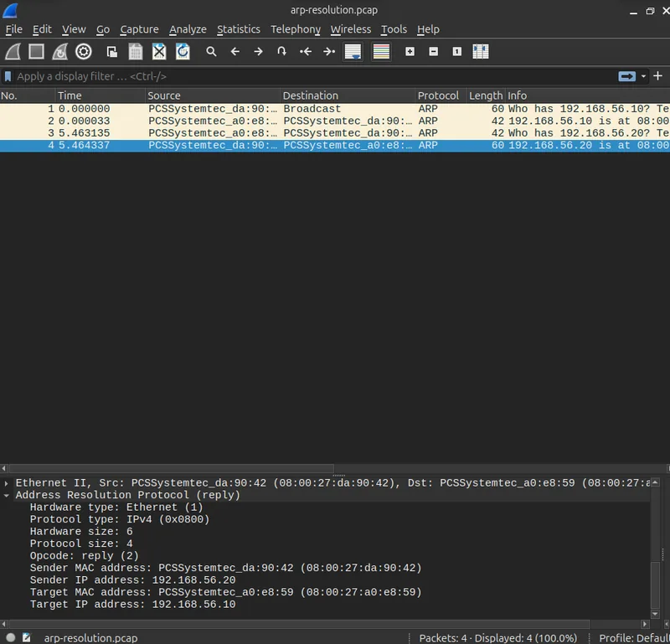Select the Opcode: reply (2) field
This screenshot has height=644, width=670.
(85, 556)
